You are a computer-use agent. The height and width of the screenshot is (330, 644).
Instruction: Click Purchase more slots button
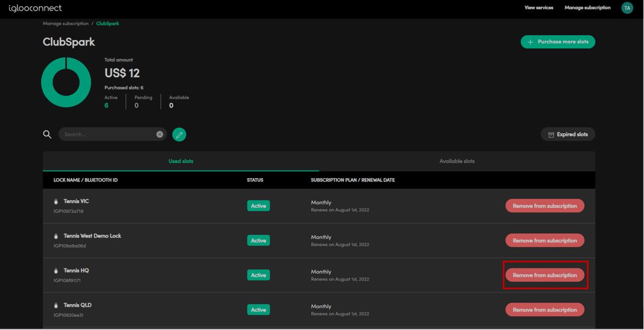tap(558, 42)
